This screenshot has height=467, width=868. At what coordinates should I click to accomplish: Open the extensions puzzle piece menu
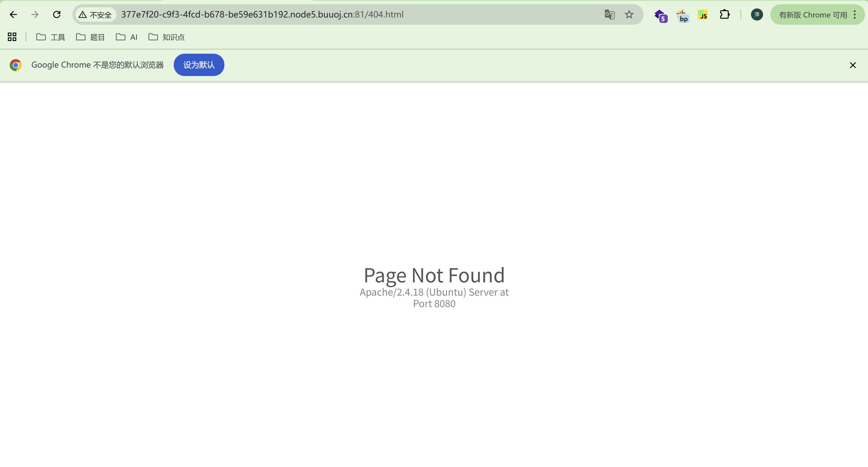[724, 14]
